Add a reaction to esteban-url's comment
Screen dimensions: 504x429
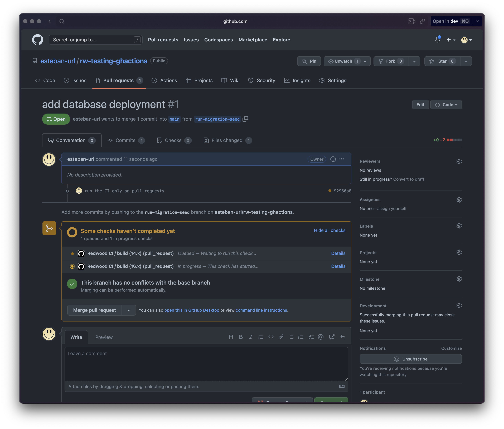333,159
